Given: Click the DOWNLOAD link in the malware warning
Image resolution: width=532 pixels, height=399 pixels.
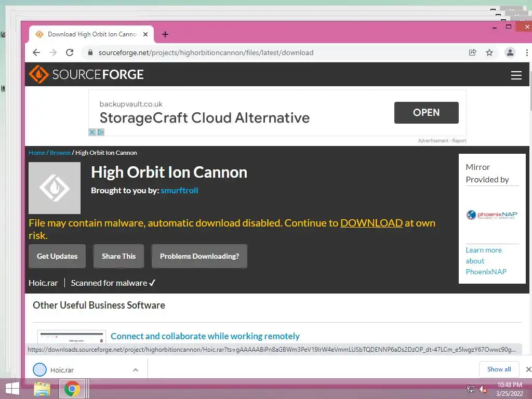Looking at the screenshot, I should click(x=371, y=223).
